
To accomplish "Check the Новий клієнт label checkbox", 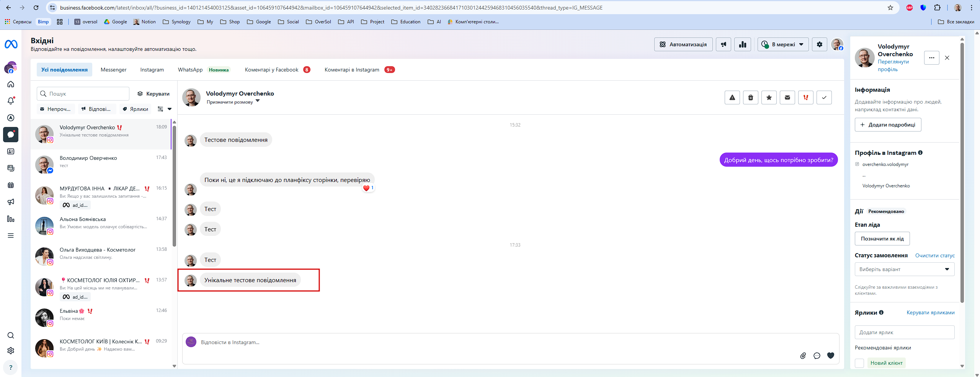I will tap(859, 363).
